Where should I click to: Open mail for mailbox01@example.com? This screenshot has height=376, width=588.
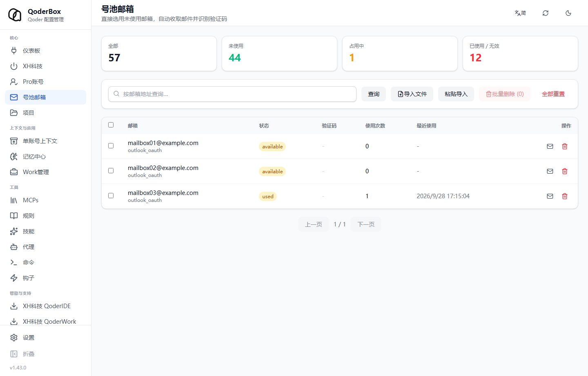coord(550,146)
